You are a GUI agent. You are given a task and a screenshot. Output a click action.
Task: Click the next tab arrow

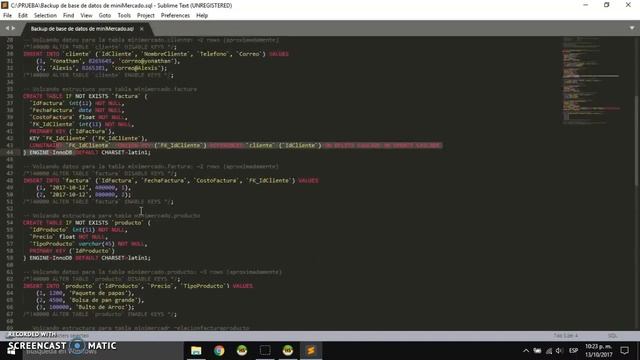tap(13, 28)
